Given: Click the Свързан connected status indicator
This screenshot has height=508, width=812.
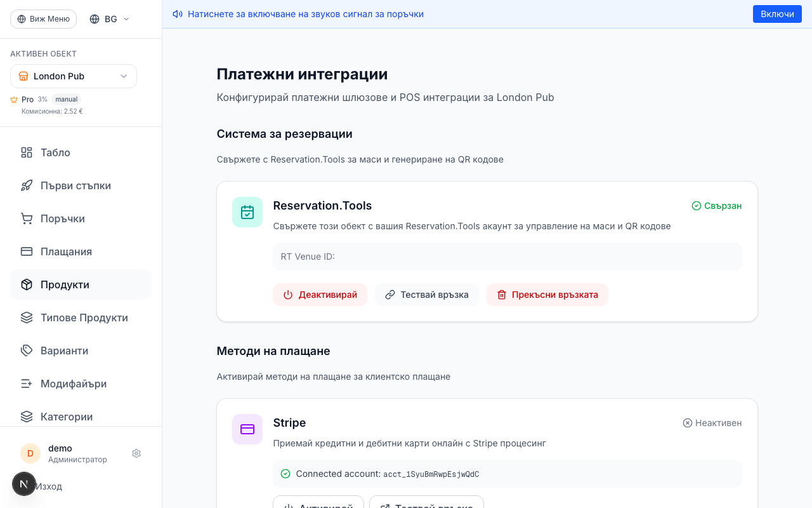Looking at the screenshot, I should 716,206.
